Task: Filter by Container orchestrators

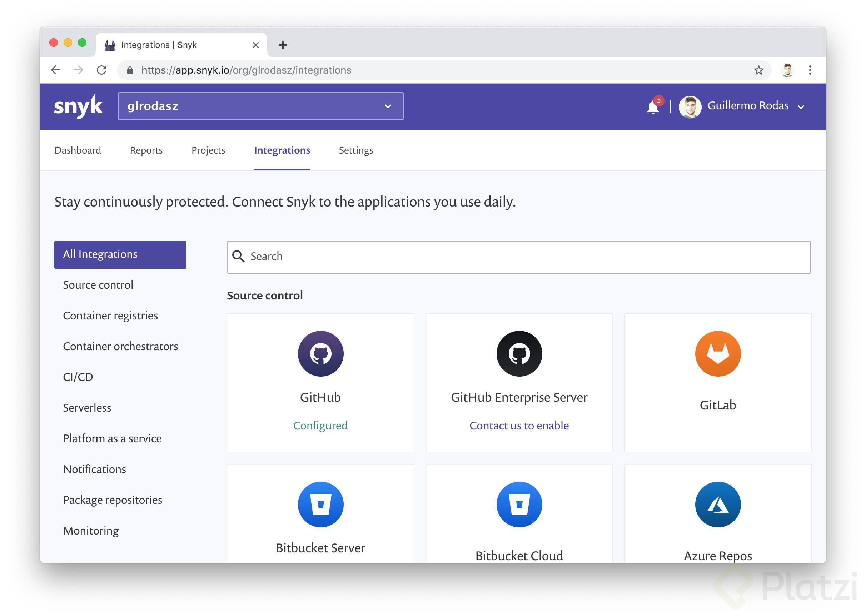Action: pyautogui.click(x=120, y=346)
